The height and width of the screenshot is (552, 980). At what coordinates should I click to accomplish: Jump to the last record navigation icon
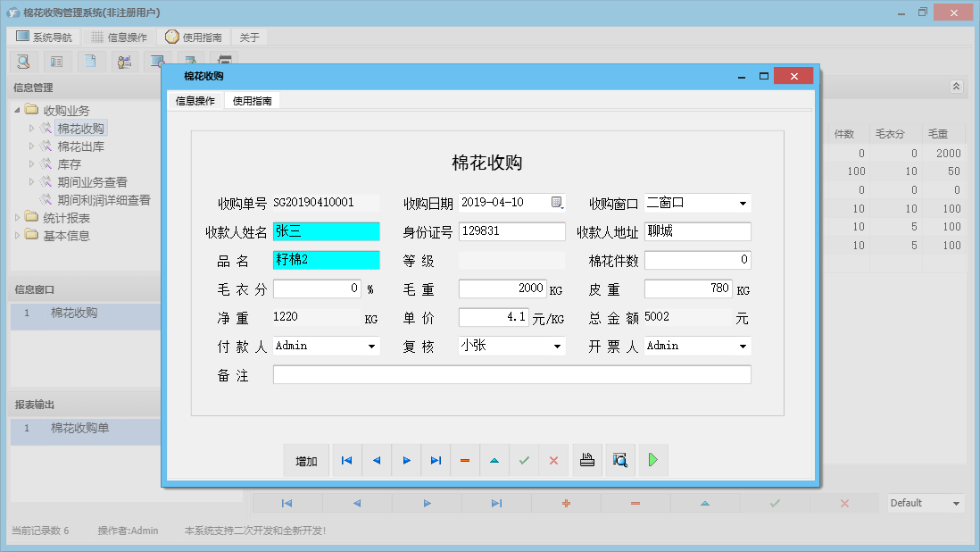coord(436,460)
